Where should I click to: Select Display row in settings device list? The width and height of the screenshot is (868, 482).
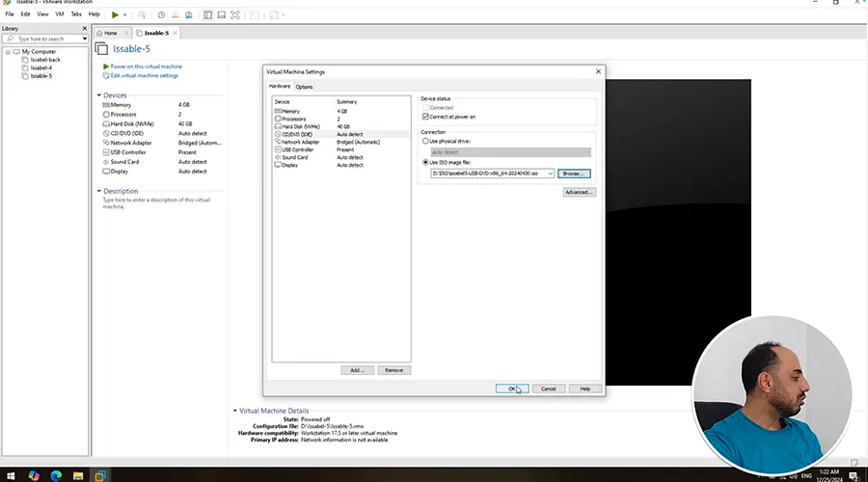pyautogui.click(x=341, y=166)
